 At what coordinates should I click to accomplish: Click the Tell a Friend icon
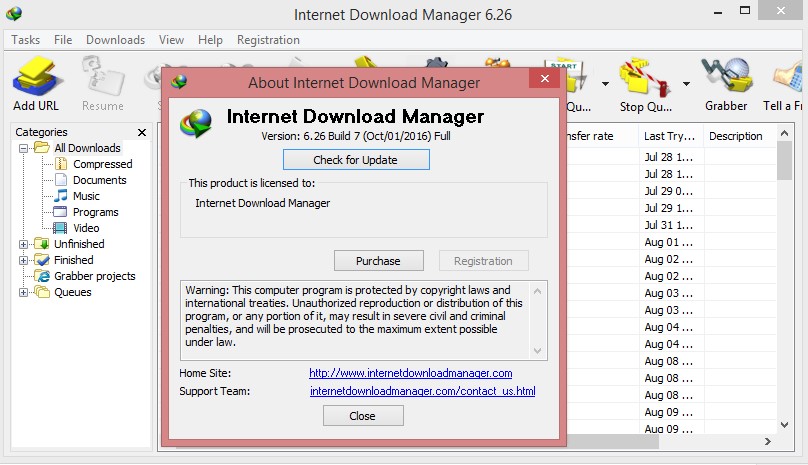(x=788, y=77)
